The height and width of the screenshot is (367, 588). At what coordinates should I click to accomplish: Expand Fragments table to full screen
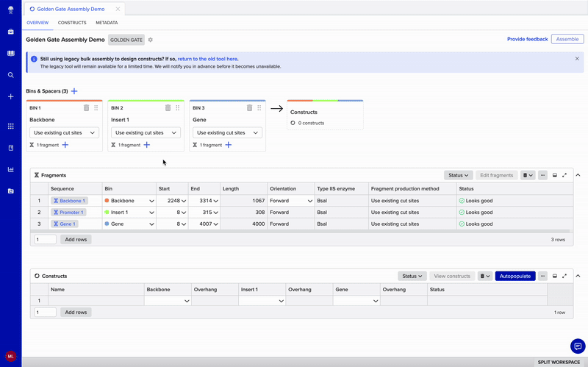click(x=564, y=175)
